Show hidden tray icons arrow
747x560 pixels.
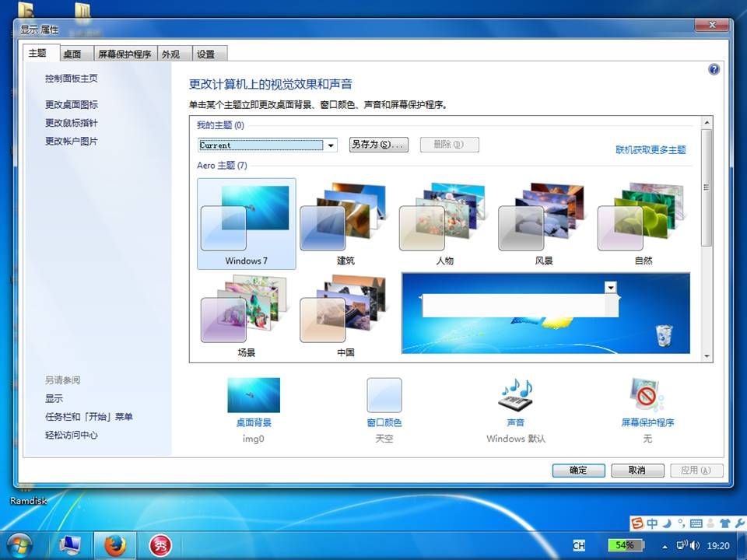(x=665, y=547)
